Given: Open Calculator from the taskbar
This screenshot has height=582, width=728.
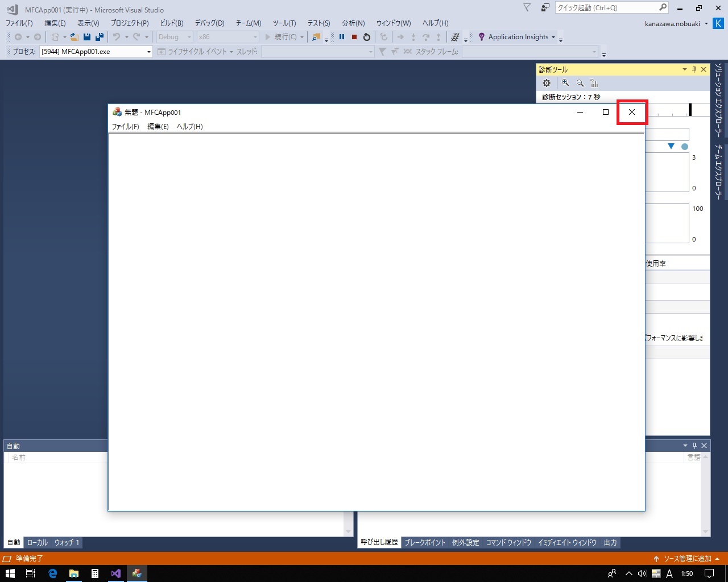Looking at the screenshot, I should [x=95, y=573].
